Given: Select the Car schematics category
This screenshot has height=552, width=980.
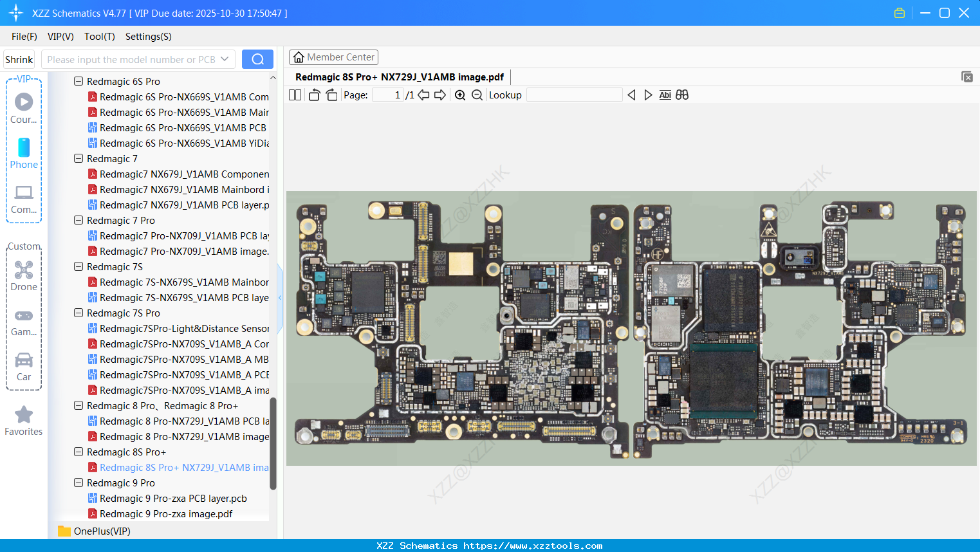Looking at the screenshot, I should pyautogui.click(x=23, y=365).
